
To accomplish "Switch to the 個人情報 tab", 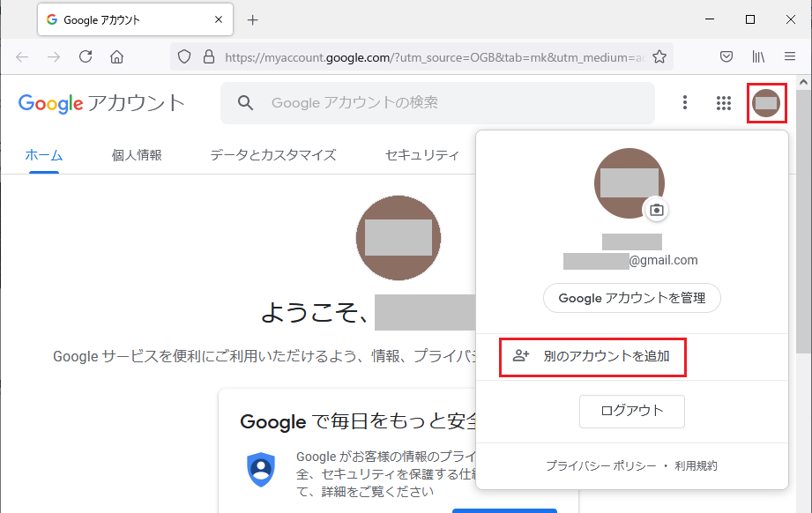I will 137,155.
